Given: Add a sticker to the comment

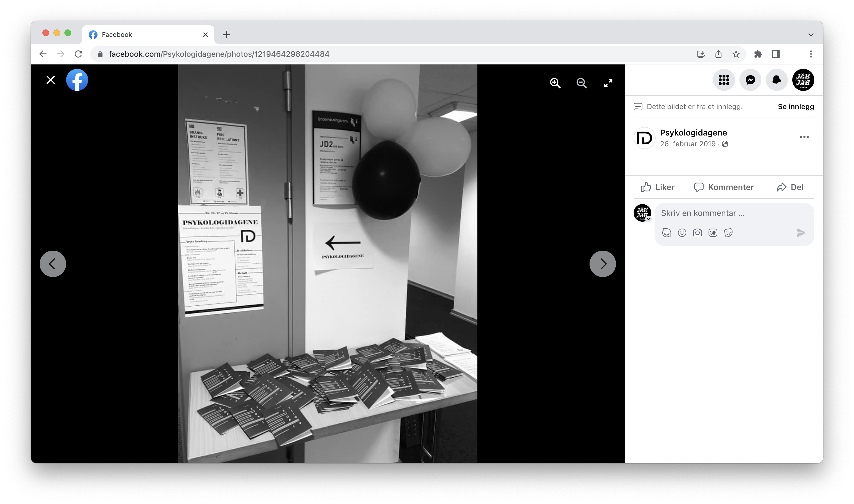Looking at the screenshot, I should tap(728, 233).
